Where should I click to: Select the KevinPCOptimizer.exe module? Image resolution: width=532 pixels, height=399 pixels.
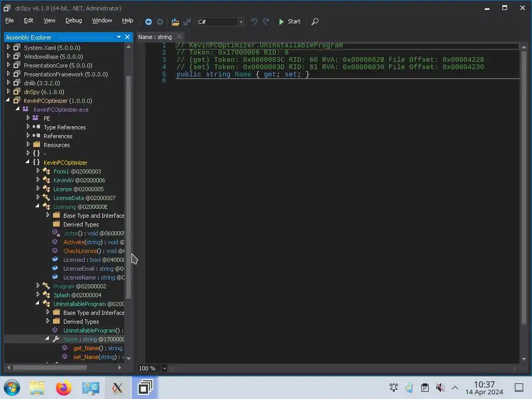coord(61,110)
